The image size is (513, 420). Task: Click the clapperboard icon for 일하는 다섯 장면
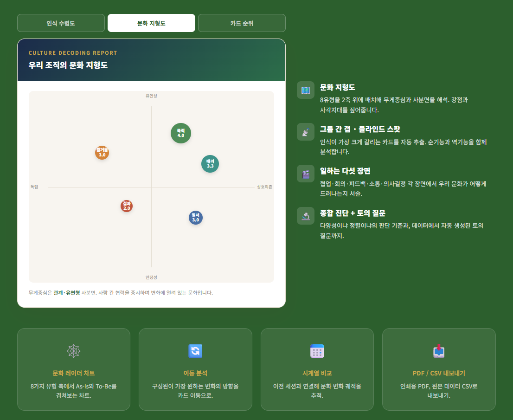click(306, 174)
